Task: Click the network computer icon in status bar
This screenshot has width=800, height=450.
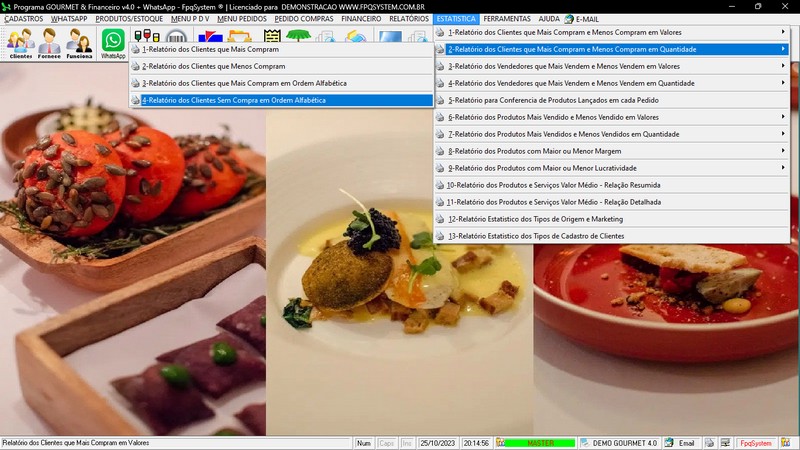Action: (725, 443)
